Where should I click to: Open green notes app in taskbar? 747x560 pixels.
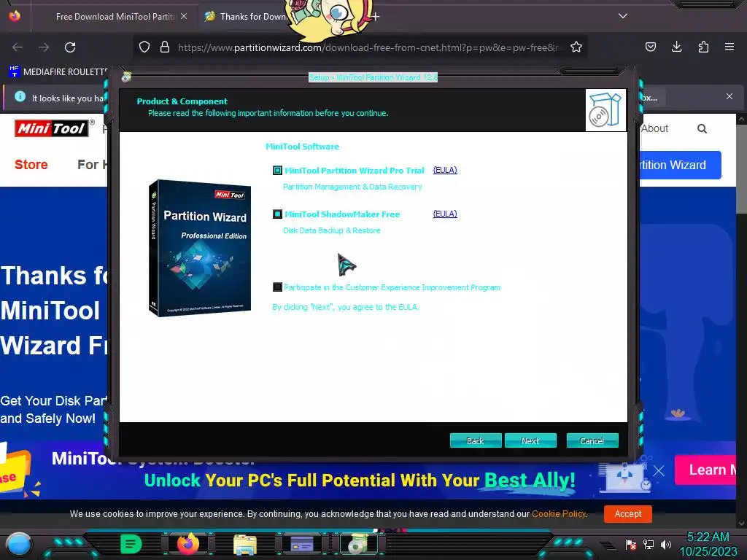point(131,544)
